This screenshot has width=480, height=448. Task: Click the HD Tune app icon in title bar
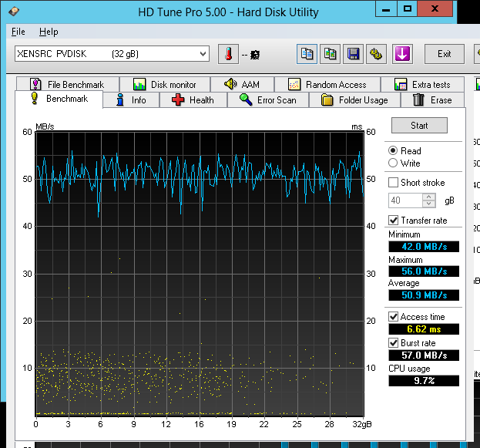coord(14,12)
